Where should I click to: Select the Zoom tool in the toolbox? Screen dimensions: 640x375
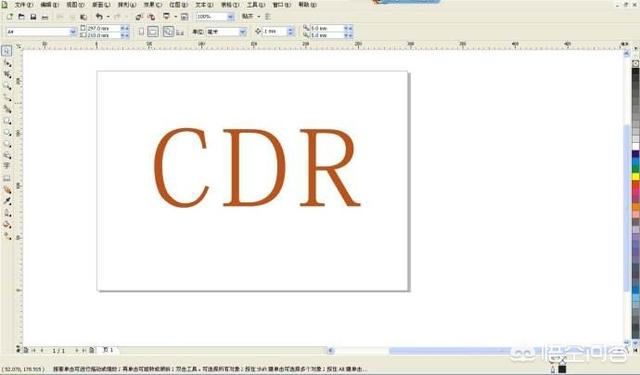click(x=7, y=86)
